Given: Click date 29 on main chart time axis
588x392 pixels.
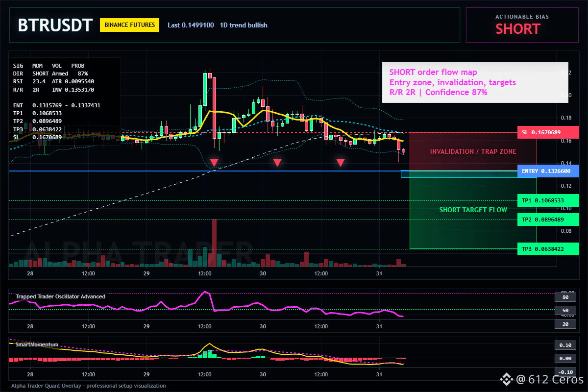Looking at the screenshot, I should pyautogui.click(x=147, y=273).
